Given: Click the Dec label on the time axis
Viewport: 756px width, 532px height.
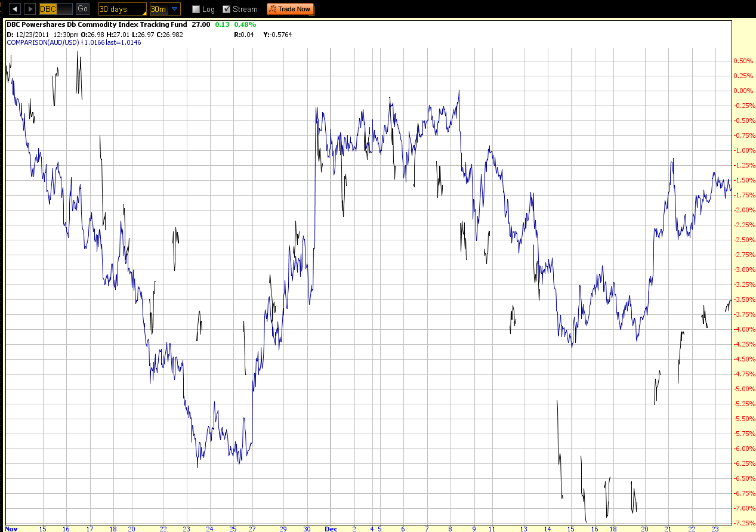Looking at the screenshot, I should (x=331, y=528).
